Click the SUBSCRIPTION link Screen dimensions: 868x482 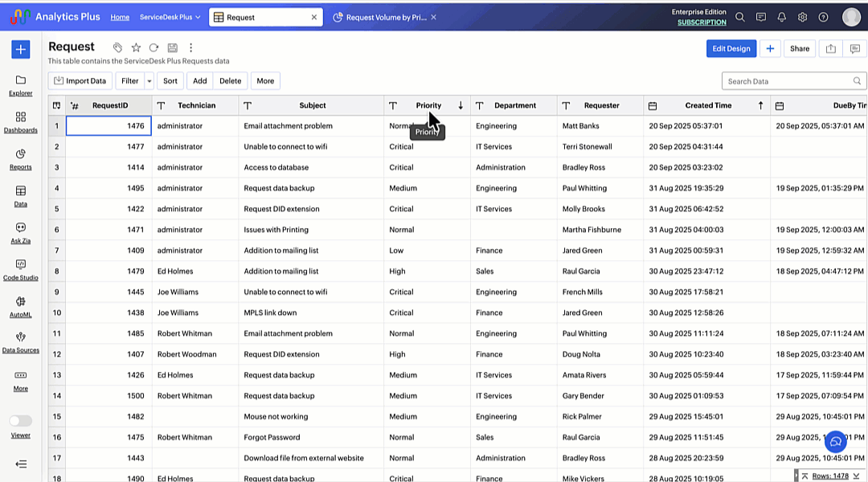[702, 22]
